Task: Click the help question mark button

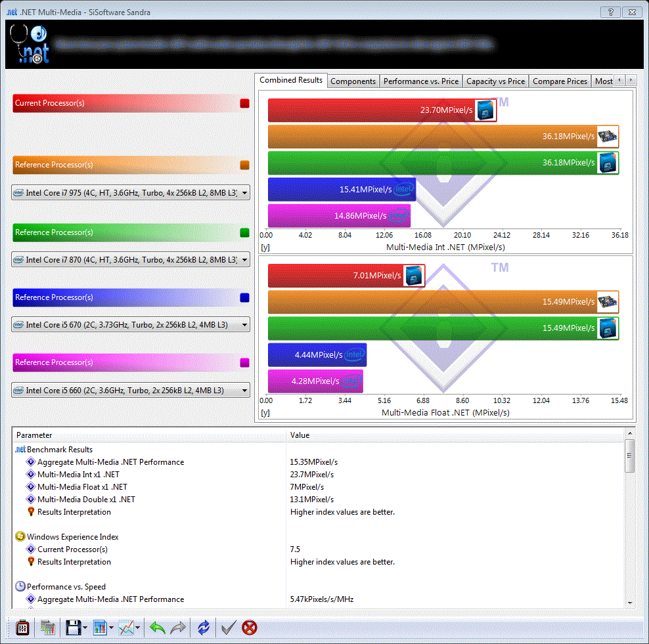Action: (610, 12)
